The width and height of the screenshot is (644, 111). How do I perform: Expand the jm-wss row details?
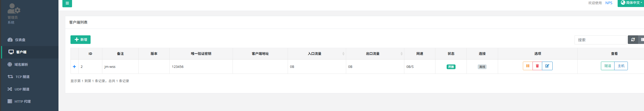tap(74, 67)
